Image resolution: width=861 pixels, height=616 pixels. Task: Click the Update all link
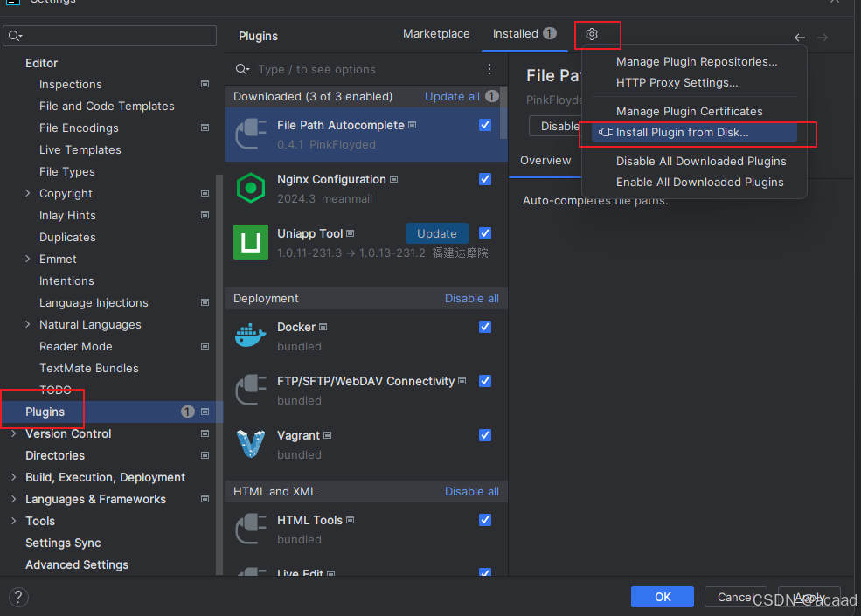[452, 97]
